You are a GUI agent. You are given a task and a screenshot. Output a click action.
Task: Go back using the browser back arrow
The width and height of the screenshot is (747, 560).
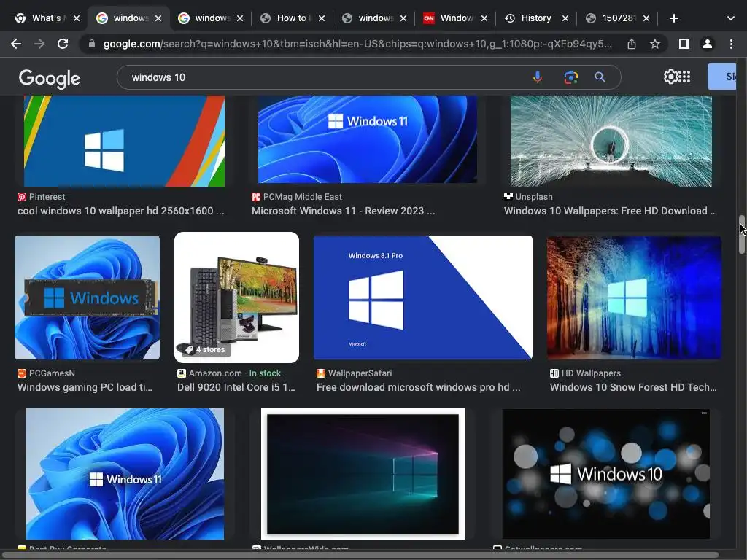(x=16, y=44)
